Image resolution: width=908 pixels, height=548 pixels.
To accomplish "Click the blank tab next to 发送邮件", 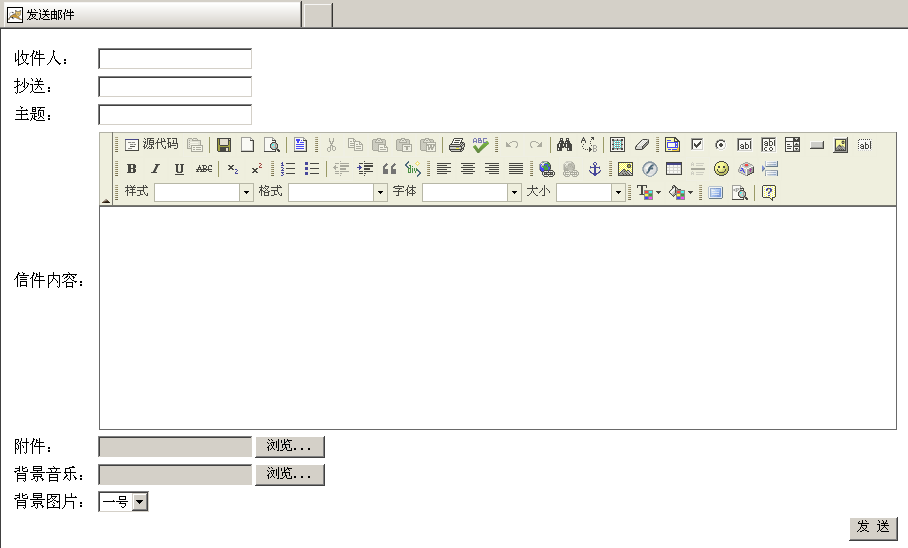I will point(317,14).
